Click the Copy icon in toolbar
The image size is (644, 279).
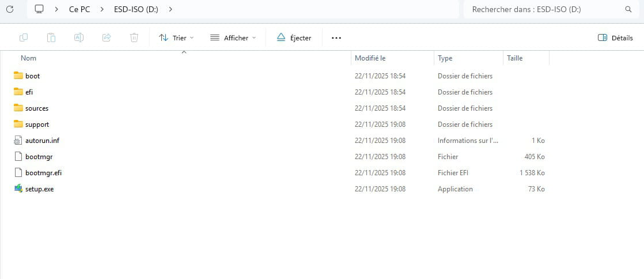[x=24, y=37]
